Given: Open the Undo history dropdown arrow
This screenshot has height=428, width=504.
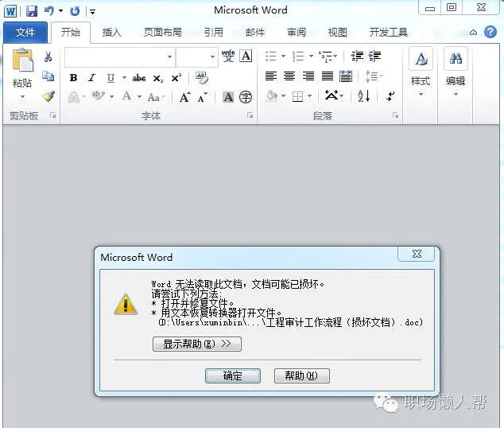Looking at the screenshot, I should click(x=60, y=11).
